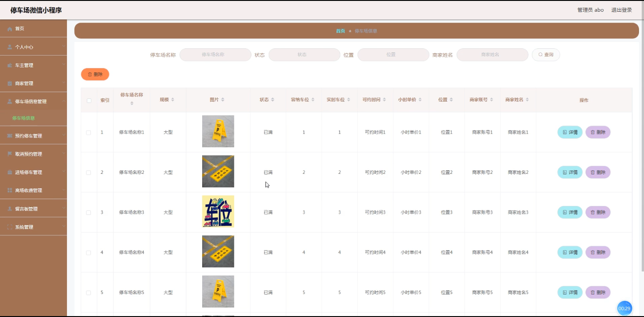Click the icon beside 预约停车管理
The image size is (644, 317).
pos(10,136)
